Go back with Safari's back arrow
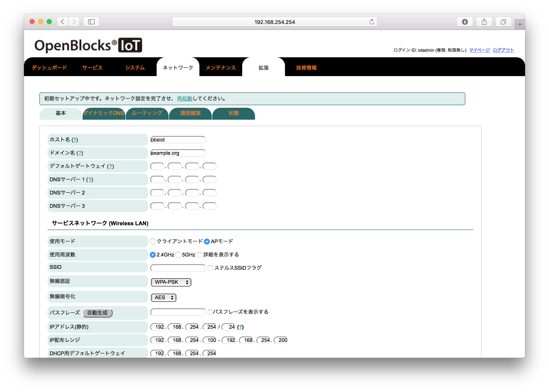549x392 pixels. tap(63, 22)
